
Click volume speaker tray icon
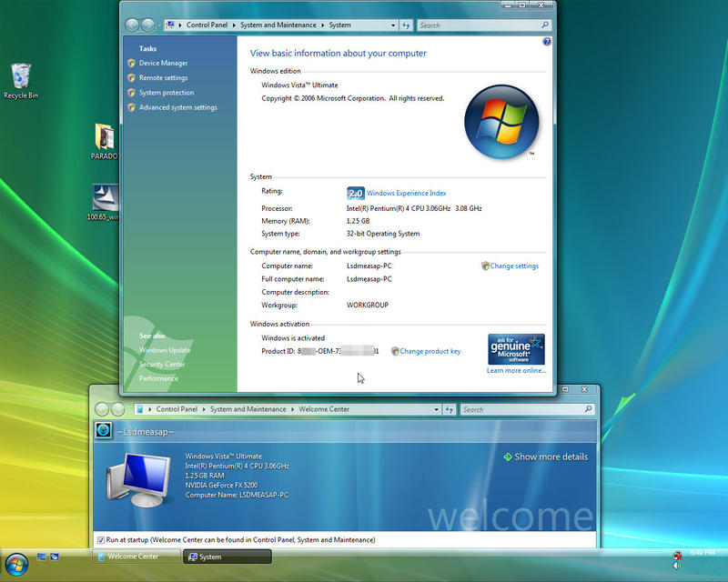point(677,566)
